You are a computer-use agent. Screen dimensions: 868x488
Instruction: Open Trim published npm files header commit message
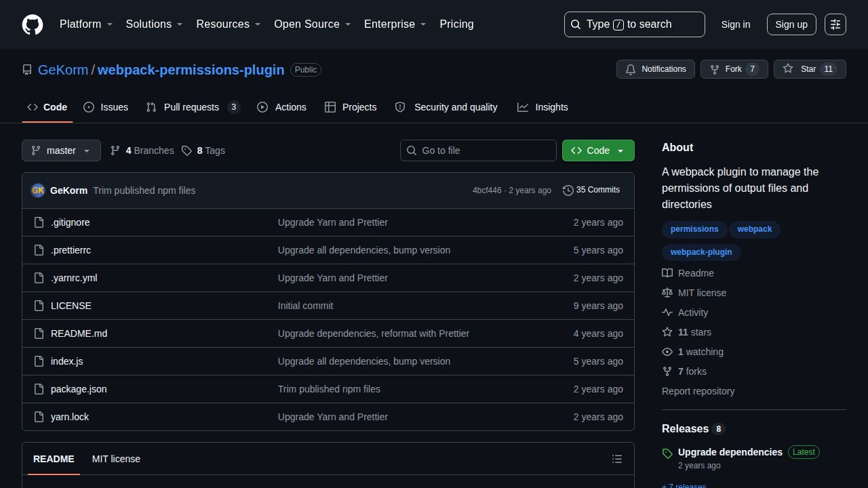click(x=144, y=190)
